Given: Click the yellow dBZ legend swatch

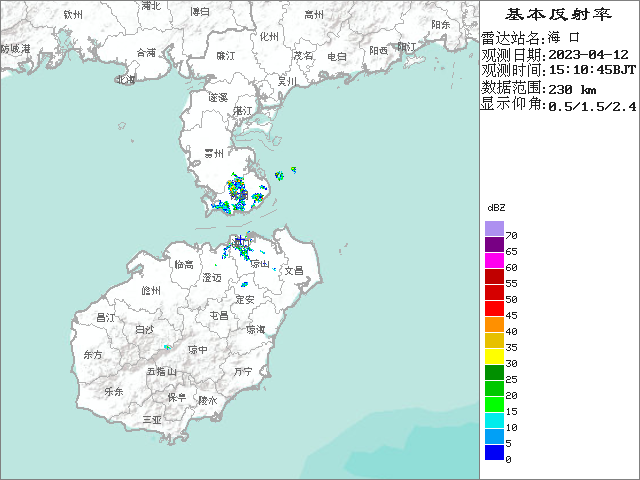Looking at the screenshot, I should tap(494, 356).
